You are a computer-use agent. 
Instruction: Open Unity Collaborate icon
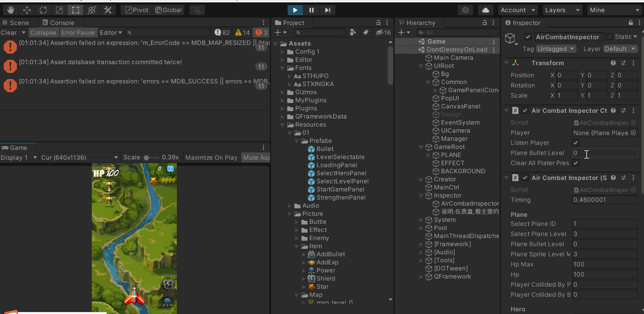[465, 10]
